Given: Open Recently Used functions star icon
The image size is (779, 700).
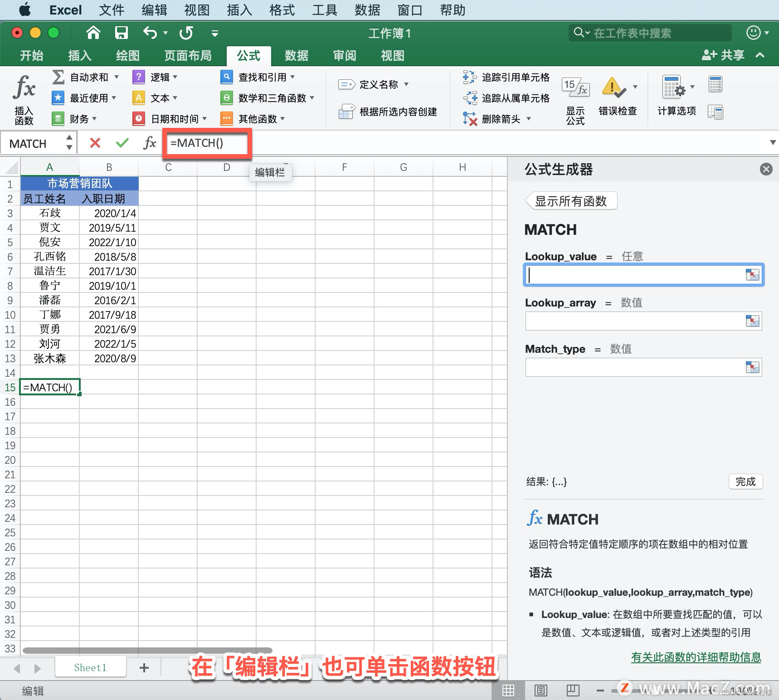Looking at the screenshot, I should point(58,97).
